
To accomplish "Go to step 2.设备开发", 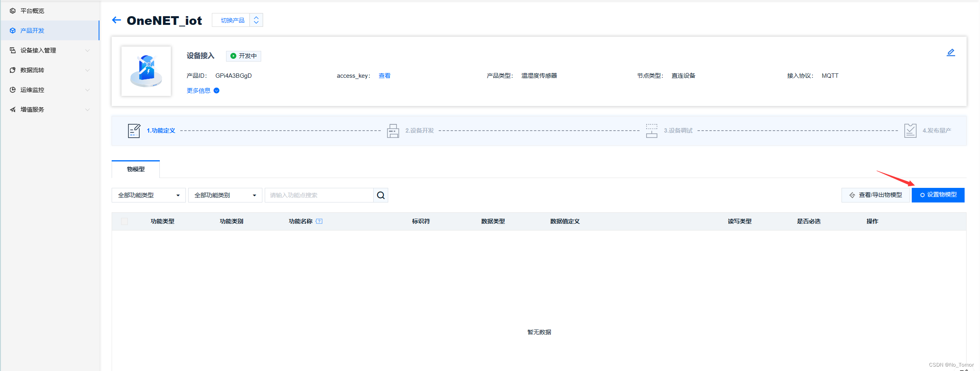I will tap(420, 131).
